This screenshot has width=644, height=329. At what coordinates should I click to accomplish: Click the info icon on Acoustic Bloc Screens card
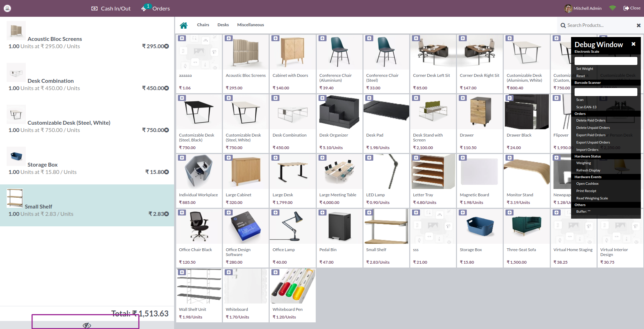229,38
